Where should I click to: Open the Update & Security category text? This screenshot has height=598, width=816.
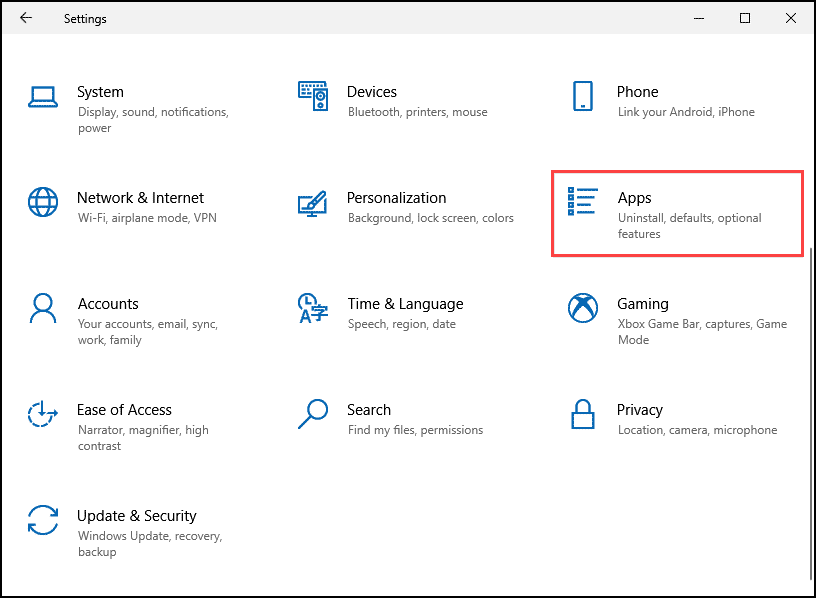137,516
